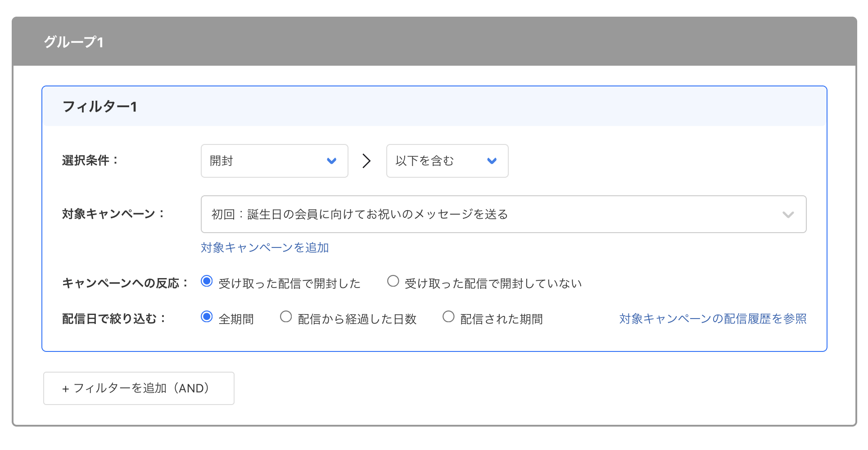Click the arrow icon between the two condition dropdowns

[x=366, y=161]
